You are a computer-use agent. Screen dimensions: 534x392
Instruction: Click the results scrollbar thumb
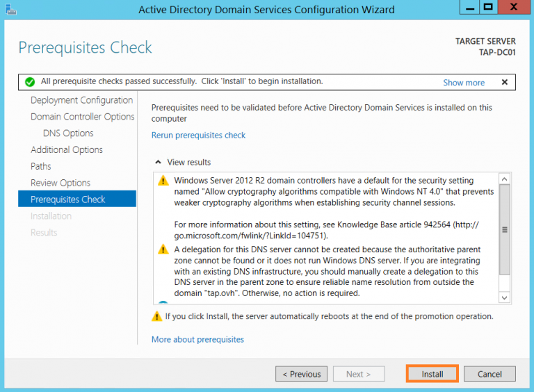point(504,229)
